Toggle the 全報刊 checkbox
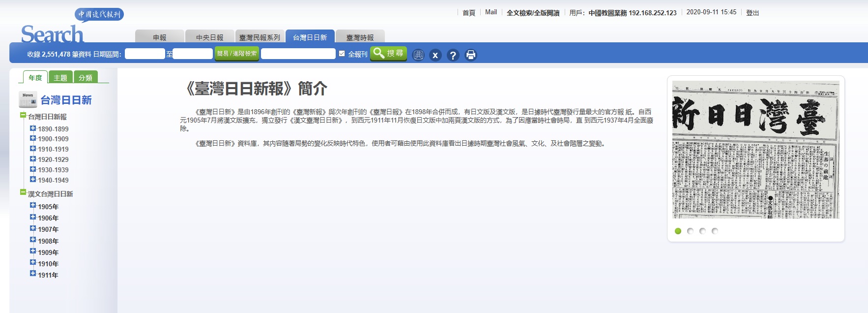Viewport: 868px width, 313px height. tap(342, 54)
